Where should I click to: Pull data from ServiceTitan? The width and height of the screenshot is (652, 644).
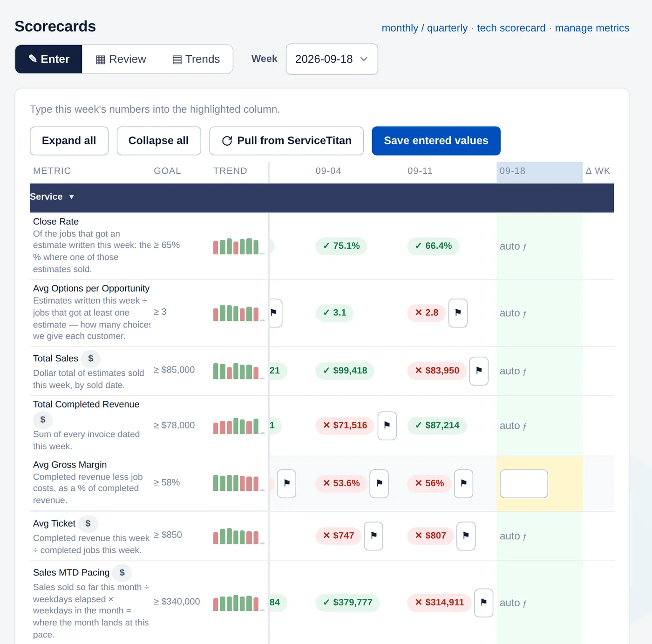coord(286,141)
